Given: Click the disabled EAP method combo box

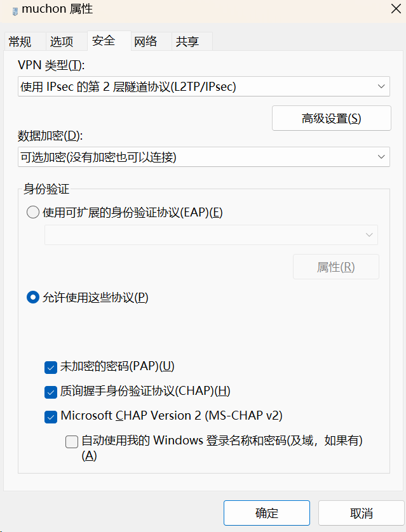Looking at the screenshot, I should pos(211,235).
